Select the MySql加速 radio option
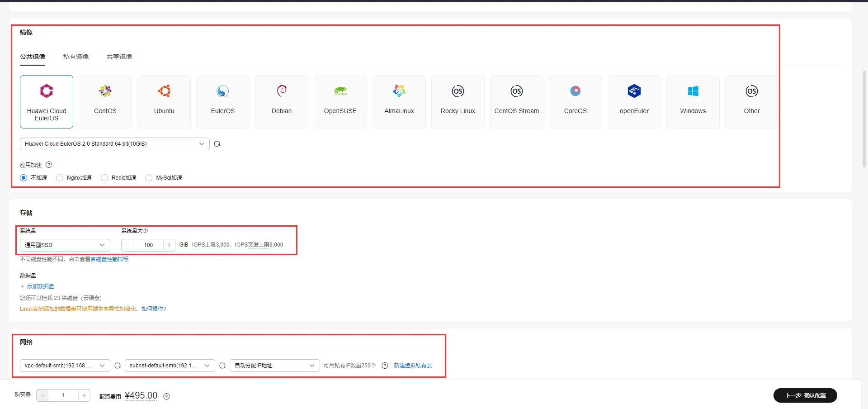868x409 pixels. point(149,178)
